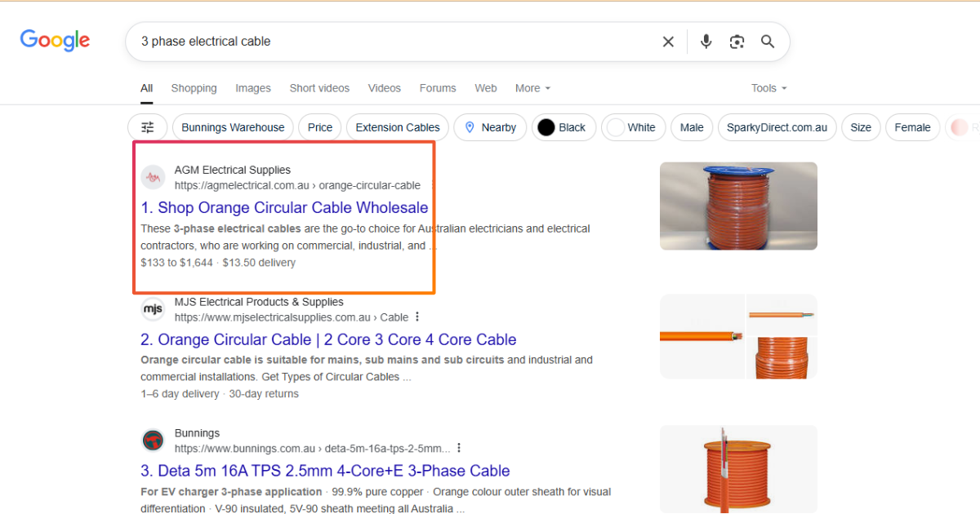This screenshot has width=980, height=514.
Task: Open options menu for the MJS result
Action: click(x=417, y=317)
